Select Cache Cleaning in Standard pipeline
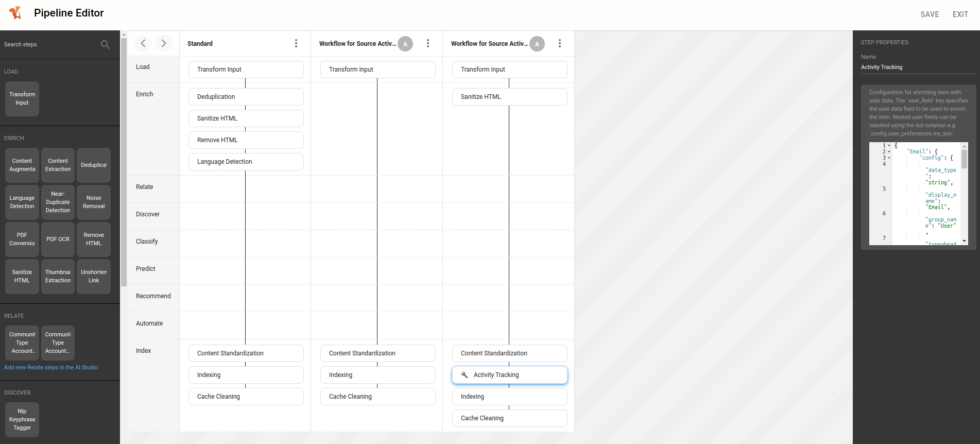Viewport: 980px width, 444px height. click(246, 397)
